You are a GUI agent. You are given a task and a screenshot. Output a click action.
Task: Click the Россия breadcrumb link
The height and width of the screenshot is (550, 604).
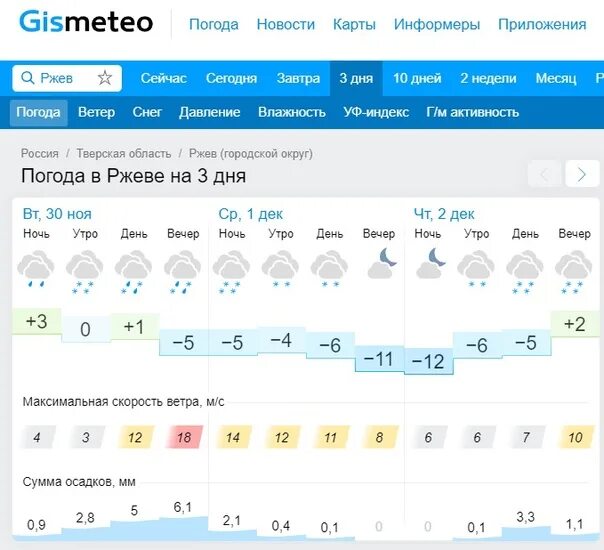tap(40, 153)
